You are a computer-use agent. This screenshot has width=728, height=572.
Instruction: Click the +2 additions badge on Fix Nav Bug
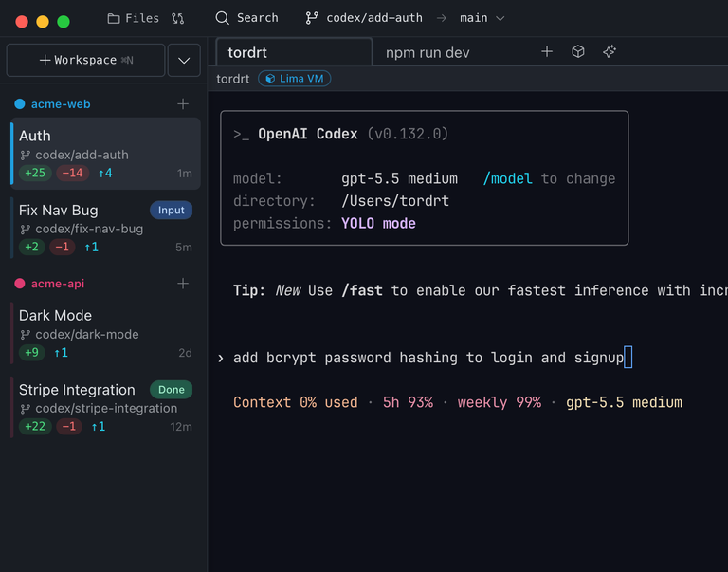tap(31, 247)
